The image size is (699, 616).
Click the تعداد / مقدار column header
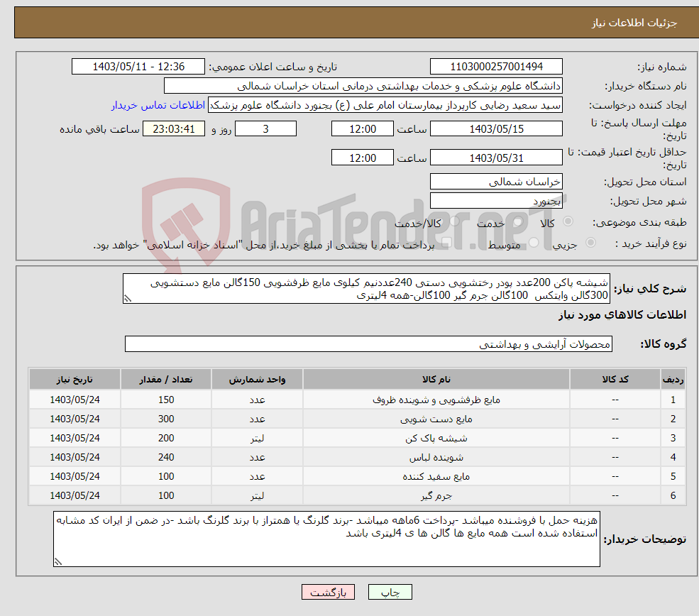point(166,379)
